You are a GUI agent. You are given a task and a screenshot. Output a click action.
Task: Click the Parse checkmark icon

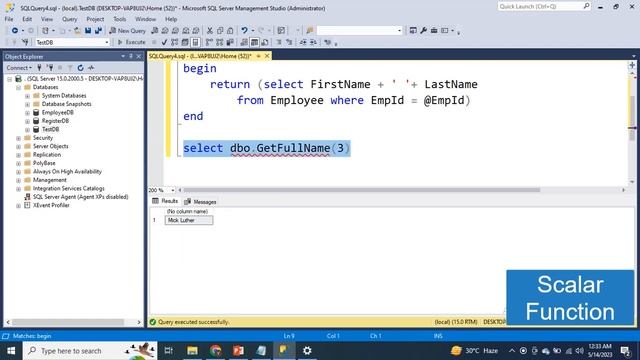(x=164, y=42)
